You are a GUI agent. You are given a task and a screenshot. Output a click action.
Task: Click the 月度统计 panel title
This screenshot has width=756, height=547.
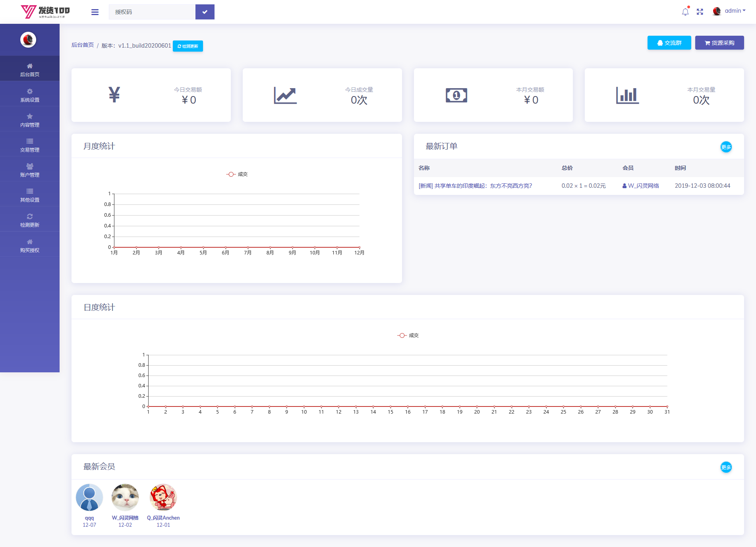point(99,146)
